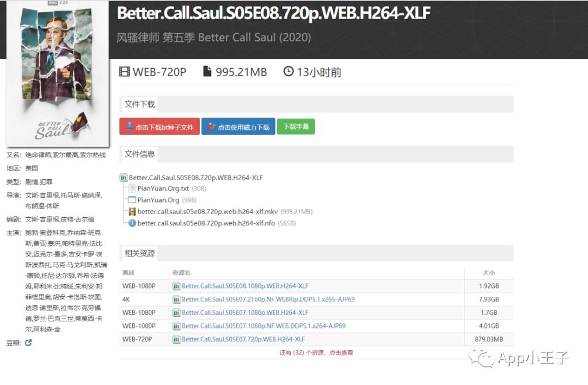Click the 又名 alias text 绝命律师,索尔最高,索尔热线
This screenshot has height=385, width=588.
[65, 155]
